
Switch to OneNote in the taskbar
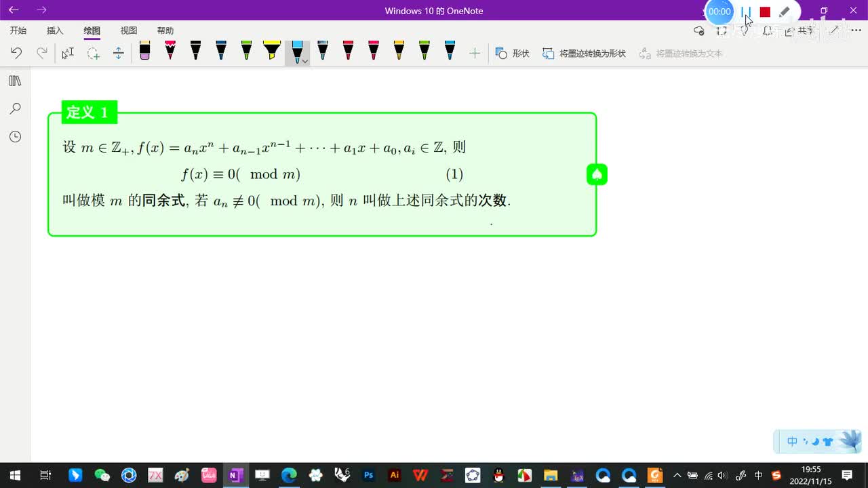pos(235,475)
